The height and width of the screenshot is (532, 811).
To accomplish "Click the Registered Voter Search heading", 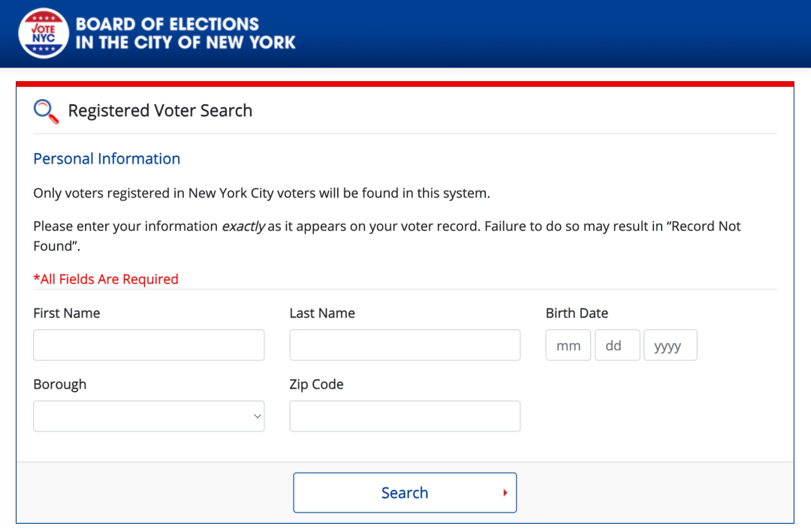I will 161,110.
